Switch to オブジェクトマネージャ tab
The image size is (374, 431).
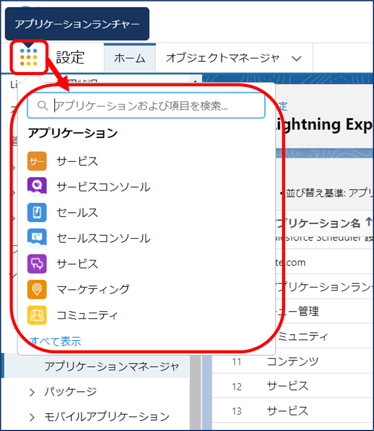tap(222, 58)
